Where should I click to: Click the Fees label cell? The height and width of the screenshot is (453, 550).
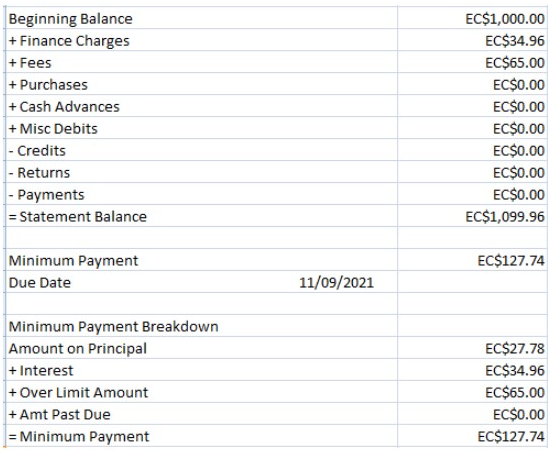30,63
